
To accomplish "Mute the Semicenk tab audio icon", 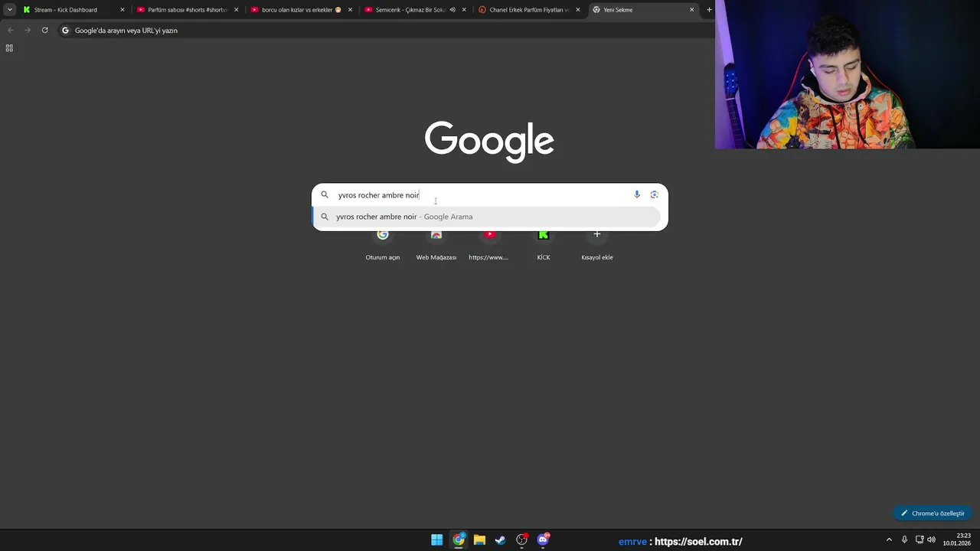I will click(x=452, y=10).
